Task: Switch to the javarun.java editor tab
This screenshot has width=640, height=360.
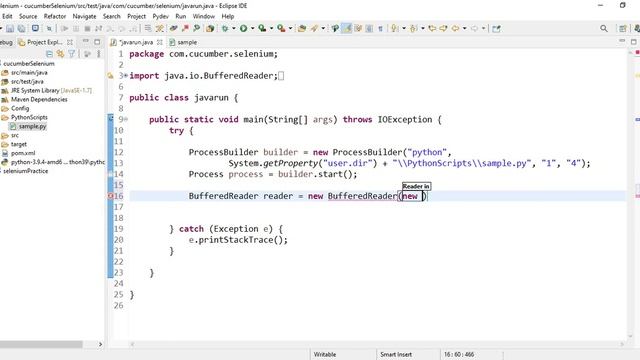Action: pos(136,42)
